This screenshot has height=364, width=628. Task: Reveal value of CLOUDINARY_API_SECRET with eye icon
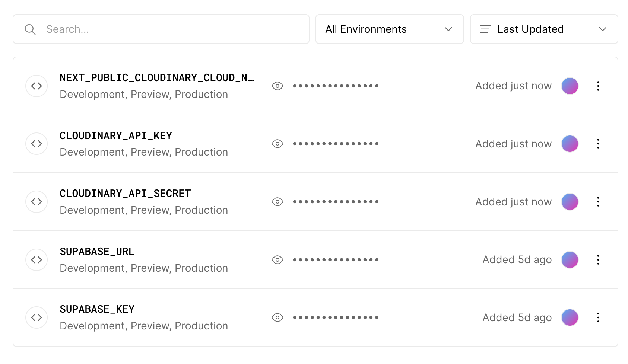click(277, 202)
